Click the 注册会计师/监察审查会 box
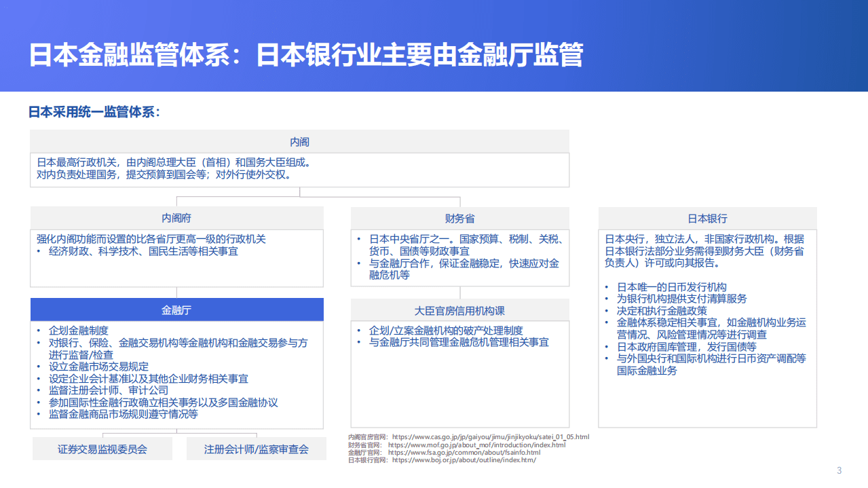 (256, 448)
